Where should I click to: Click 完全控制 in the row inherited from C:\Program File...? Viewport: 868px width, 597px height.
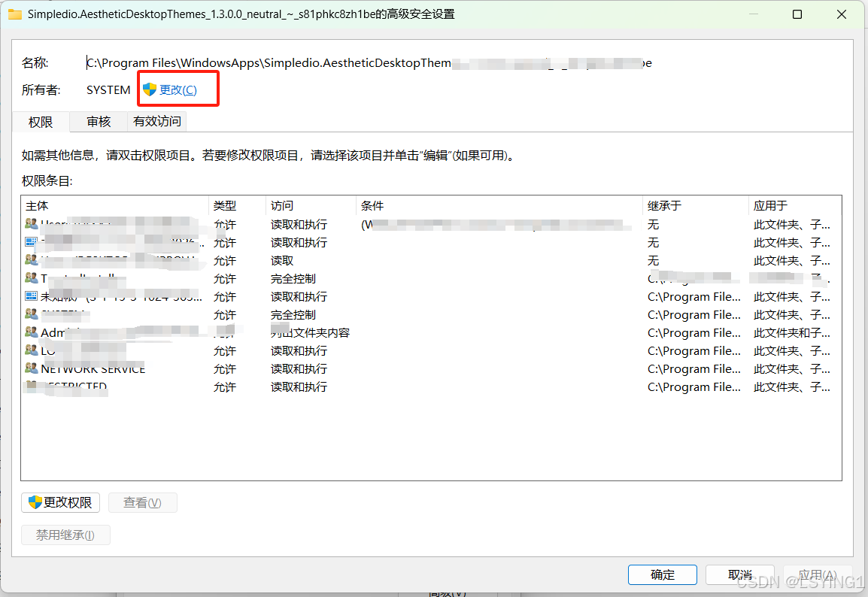click(293, 315)
